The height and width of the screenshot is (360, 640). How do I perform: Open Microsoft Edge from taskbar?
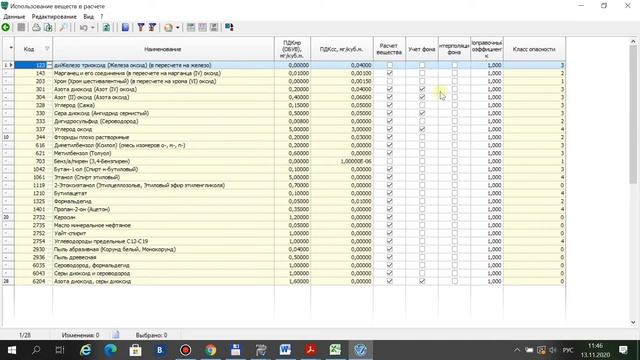pyautogui.click(x=110, y=350)
